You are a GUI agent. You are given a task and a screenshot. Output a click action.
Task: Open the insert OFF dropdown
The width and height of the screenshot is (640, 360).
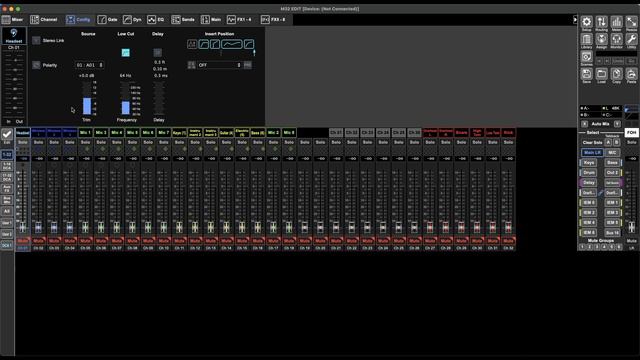pyautogui.click(x=220, y=65)
